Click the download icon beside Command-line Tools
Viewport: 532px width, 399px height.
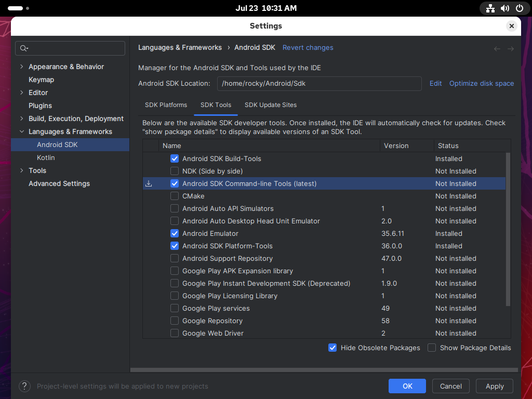tap(149, 183)
